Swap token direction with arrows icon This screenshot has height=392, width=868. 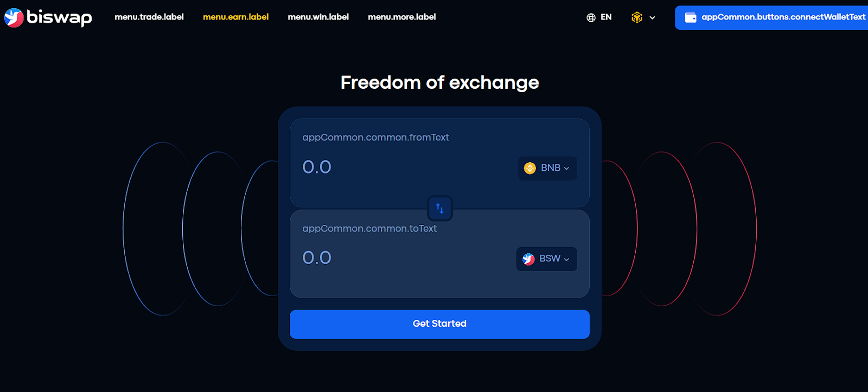440,208
